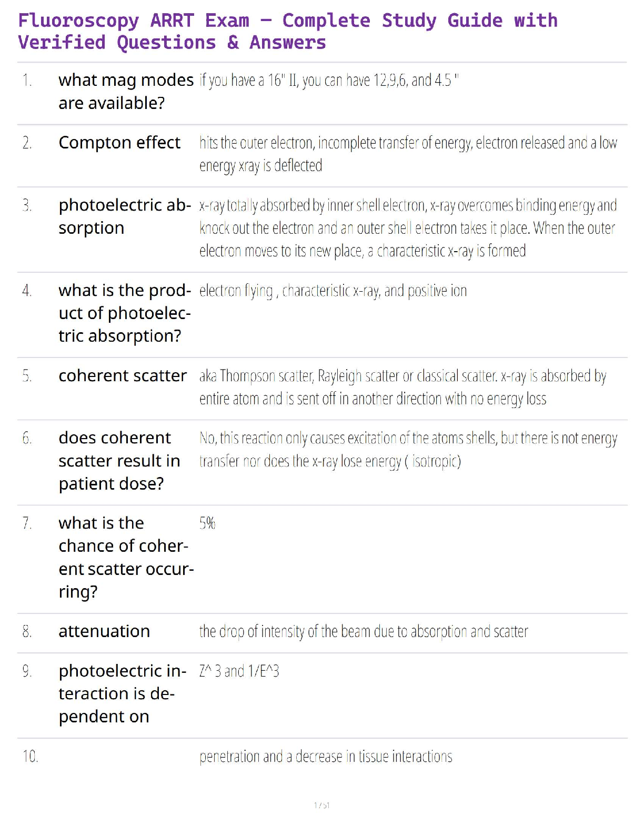Select the Compton effect definition text

(x=408, y=154)
